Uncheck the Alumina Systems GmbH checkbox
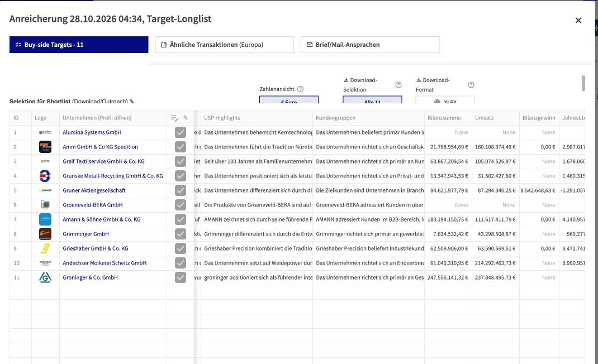 coord(181,132)
